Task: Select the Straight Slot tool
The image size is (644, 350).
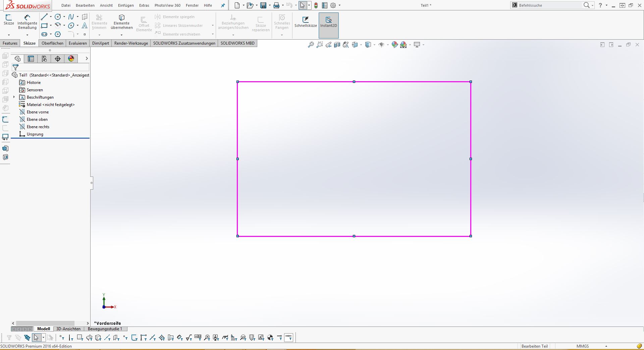Action: coord(44,34)
